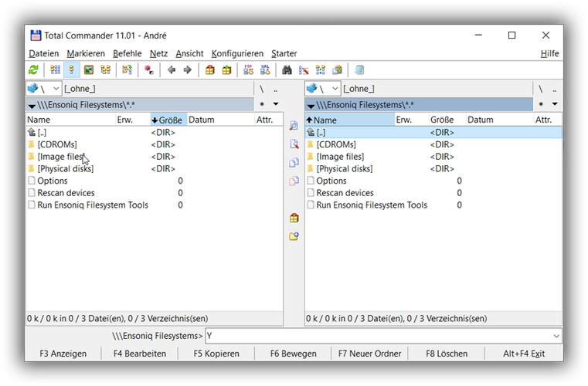The width and height of the screenshot is (588, 386).
Task: Open the Ansicht menu
Action: coord(189,53)
